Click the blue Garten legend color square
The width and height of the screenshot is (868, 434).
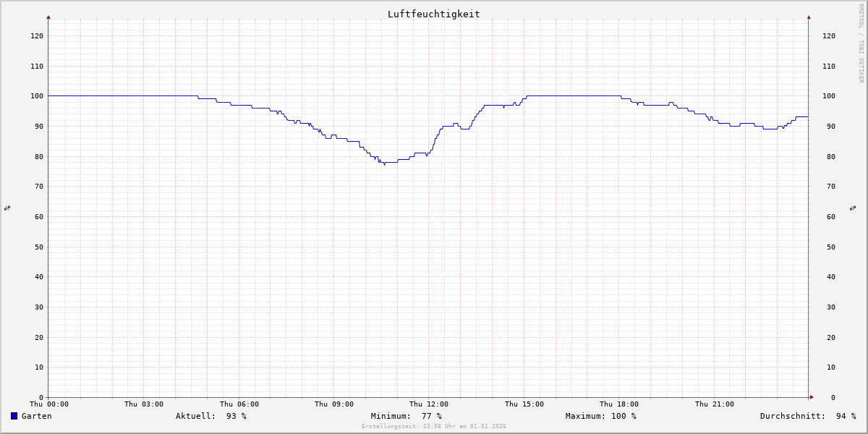click(14, 416)
